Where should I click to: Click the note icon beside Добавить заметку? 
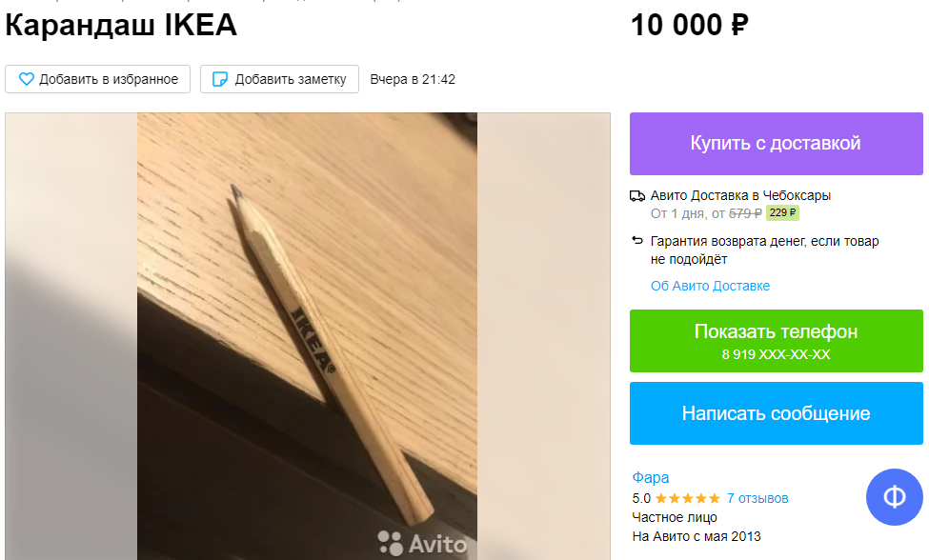pyautogui.click(x=220, y=79)
